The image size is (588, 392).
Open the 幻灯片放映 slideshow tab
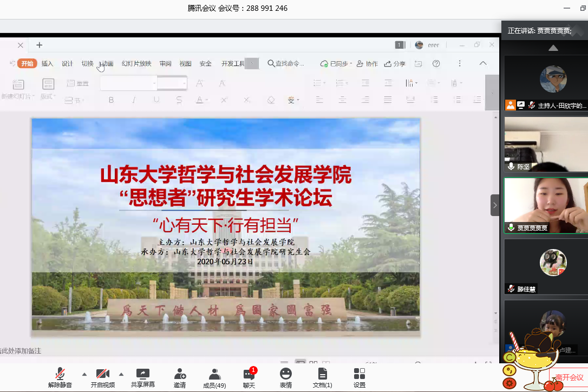pyautogui.click(x=136, y=63)
